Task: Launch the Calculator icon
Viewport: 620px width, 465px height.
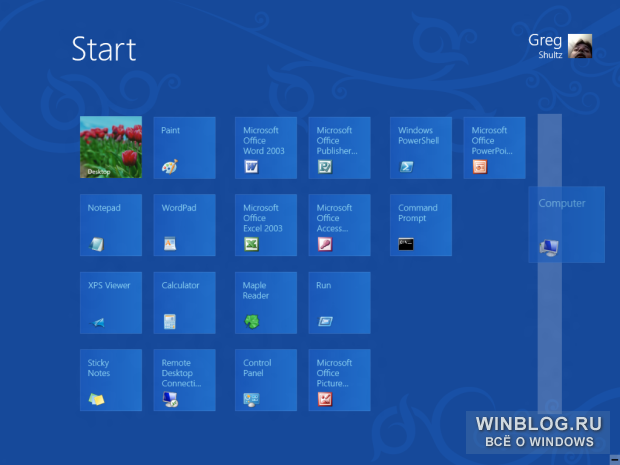Action: pyautogui.click(x=170, y=321)
